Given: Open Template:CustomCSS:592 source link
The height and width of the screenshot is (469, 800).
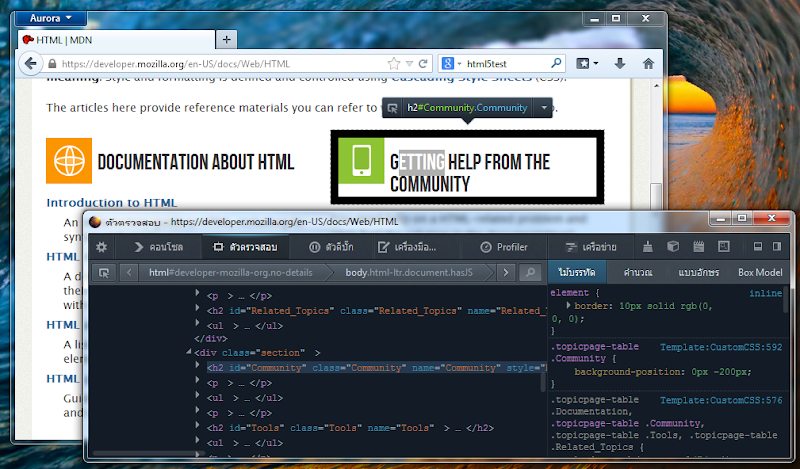Looking at the screenshot, I should [721, 347].
